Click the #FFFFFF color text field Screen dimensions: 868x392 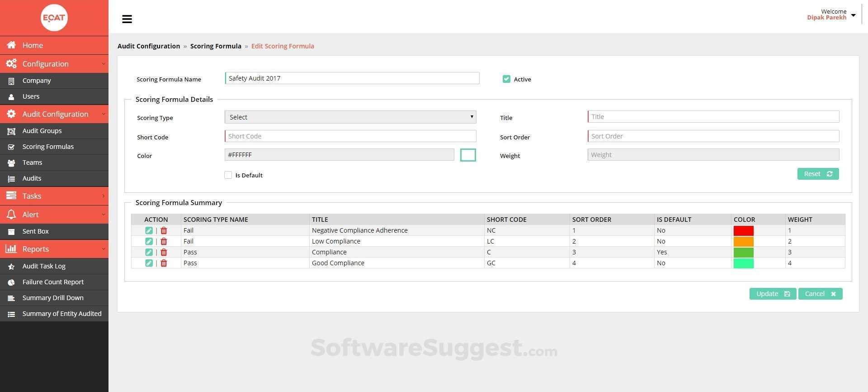[x=340, y=155]
